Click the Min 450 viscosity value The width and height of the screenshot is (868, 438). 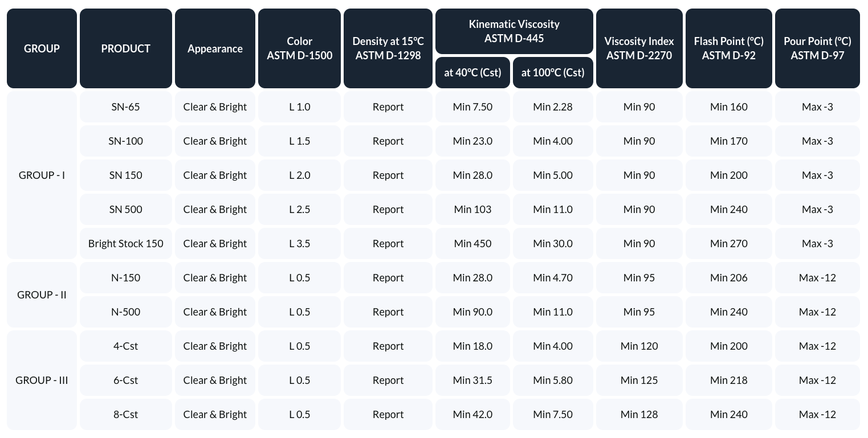pos(472,243)
